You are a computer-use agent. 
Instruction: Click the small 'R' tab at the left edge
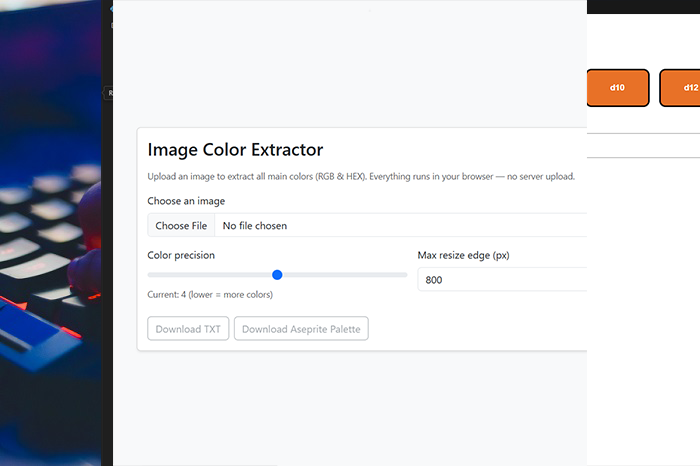coord(109,93)
